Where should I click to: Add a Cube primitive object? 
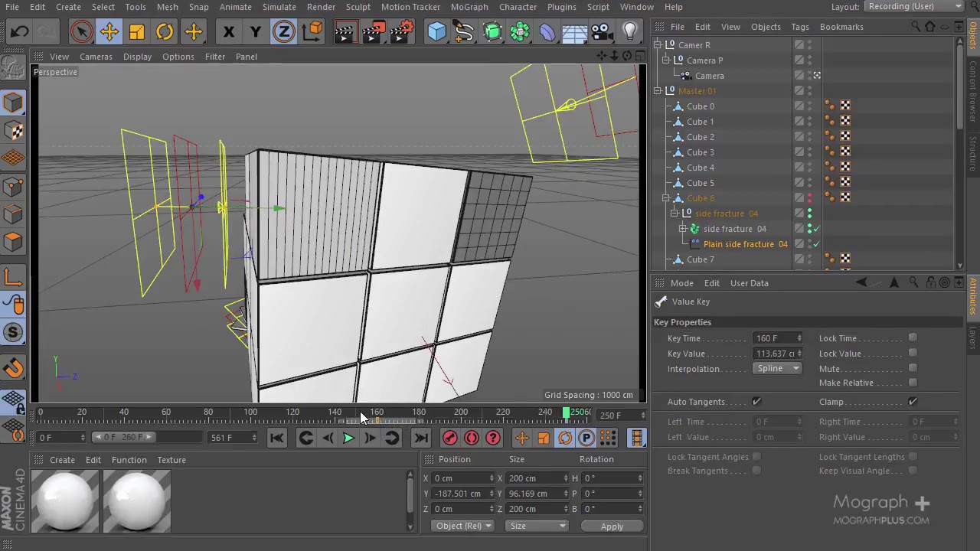(436, 32)
